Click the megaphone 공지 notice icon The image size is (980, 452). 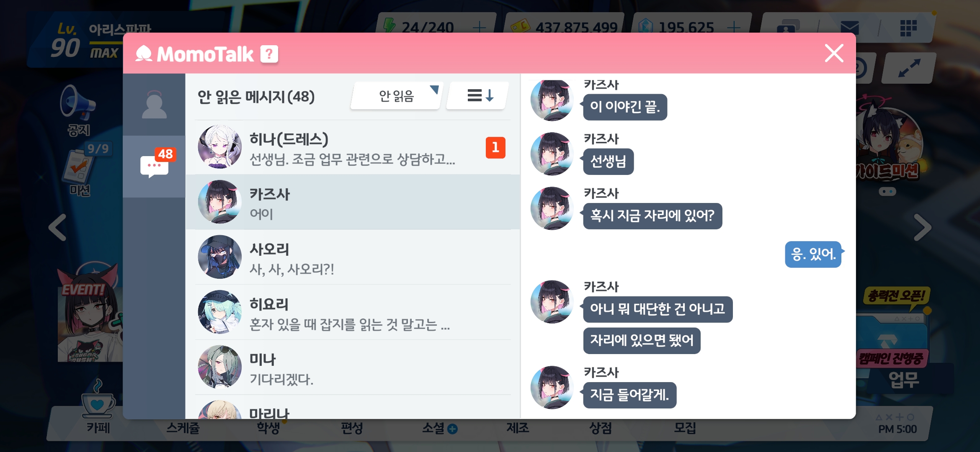[x=78, y=110]
